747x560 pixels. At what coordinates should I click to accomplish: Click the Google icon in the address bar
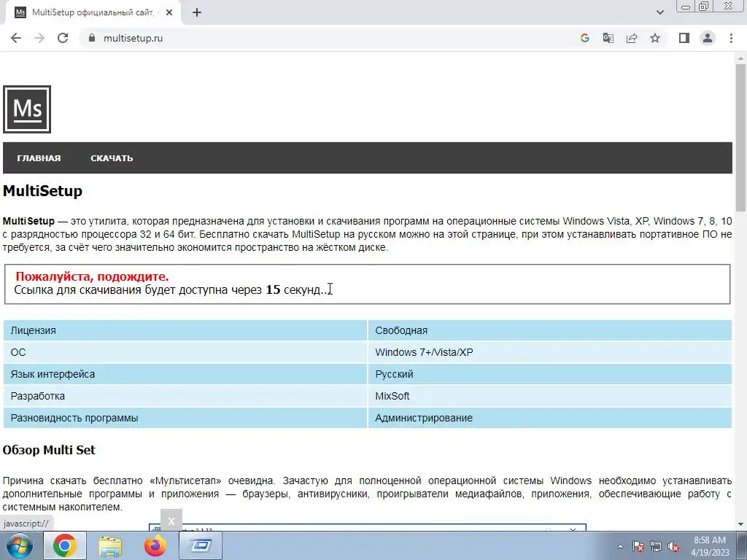tap(585, 38)
